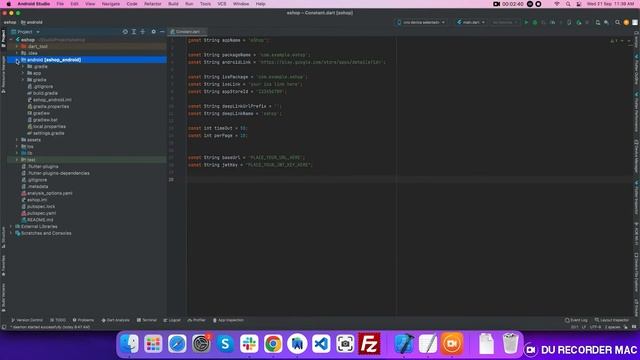The image size is (640, 360).
Task: Open the main.dart run configuration dropdown
Action: click(471, 22)
